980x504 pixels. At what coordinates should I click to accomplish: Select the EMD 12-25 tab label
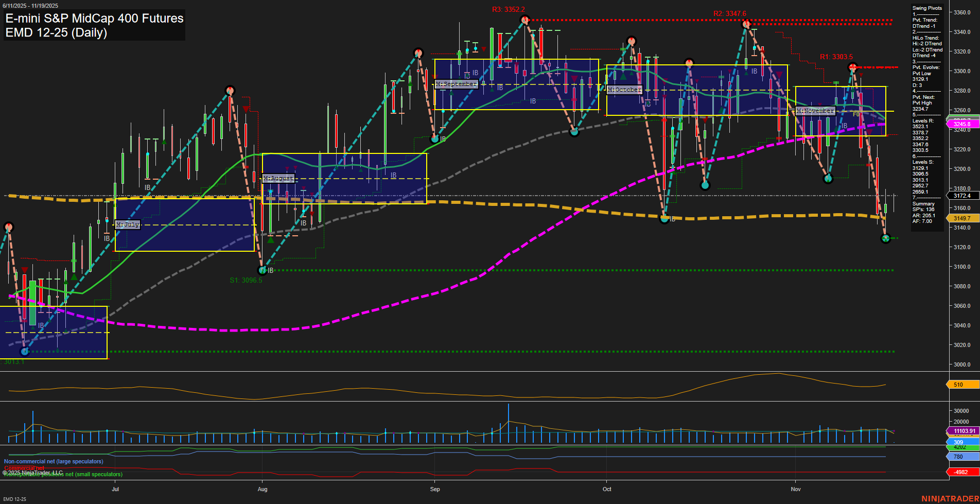tap(14, 499)
